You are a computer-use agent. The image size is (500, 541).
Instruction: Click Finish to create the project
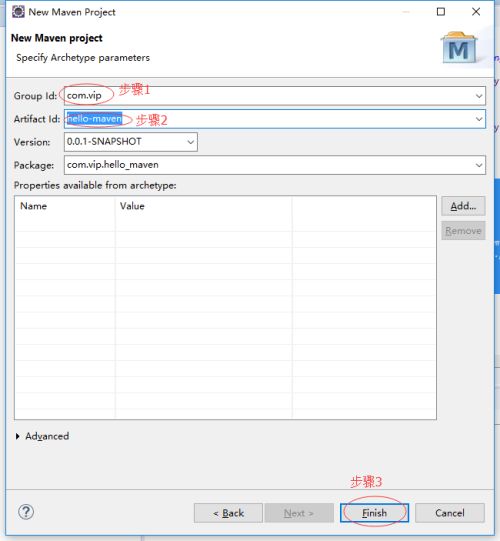(374, 513)
